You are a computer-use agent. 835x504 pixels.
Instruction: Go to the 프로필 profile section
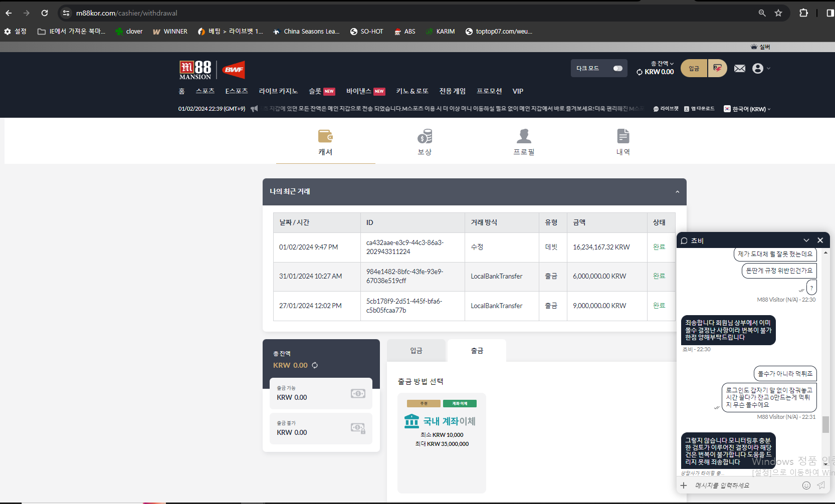point(524,142)
